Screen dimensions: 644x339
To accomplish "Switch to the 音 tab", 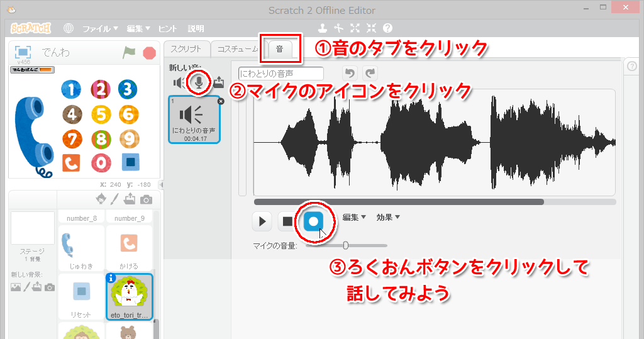I will point(280,49).
